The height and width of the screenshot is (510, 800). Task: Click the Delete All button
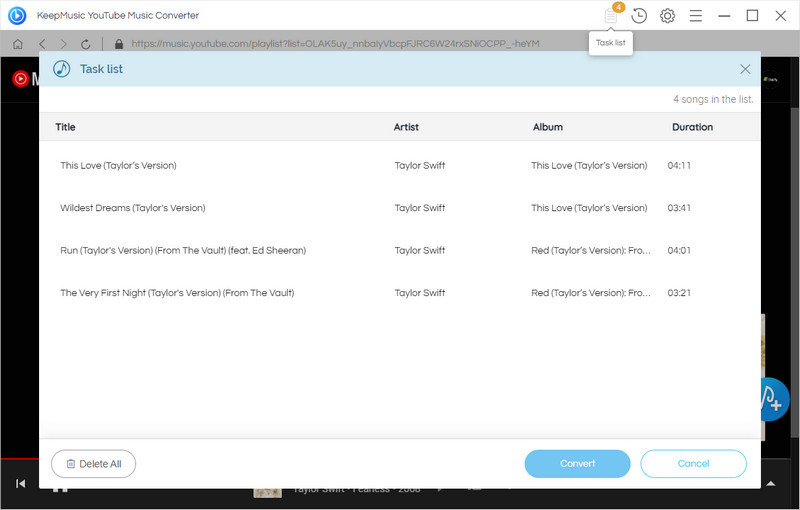93,464
